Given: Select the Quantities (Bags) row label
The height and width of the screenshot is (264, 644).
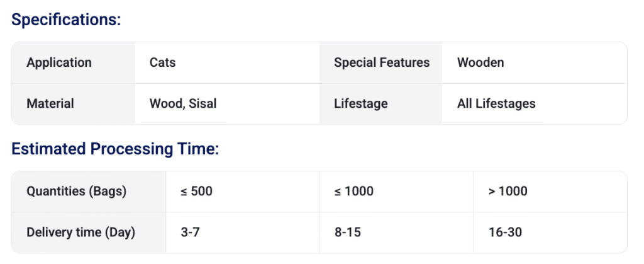Looking at the screenshot, I should (x=77, y=191).
